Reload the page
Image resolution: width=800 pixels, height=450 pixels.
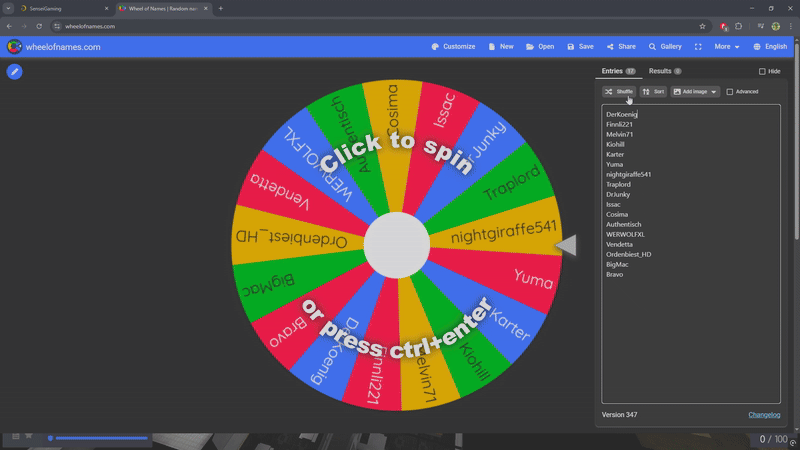coord(39,26)
